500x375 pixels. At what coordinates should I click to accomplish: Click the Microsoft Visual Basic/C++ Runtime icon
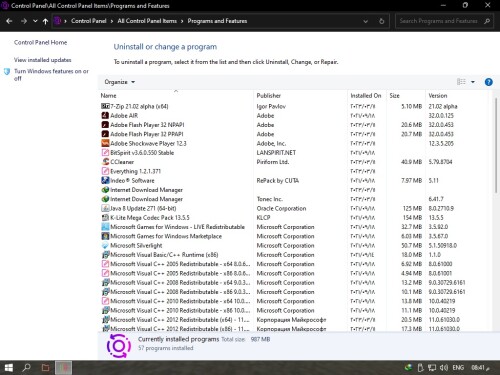pos(105,255)
